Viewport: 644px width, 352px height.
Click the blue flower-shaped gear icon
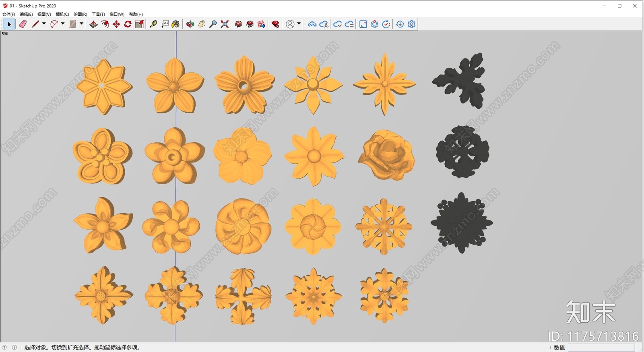[x=375, y=24]
